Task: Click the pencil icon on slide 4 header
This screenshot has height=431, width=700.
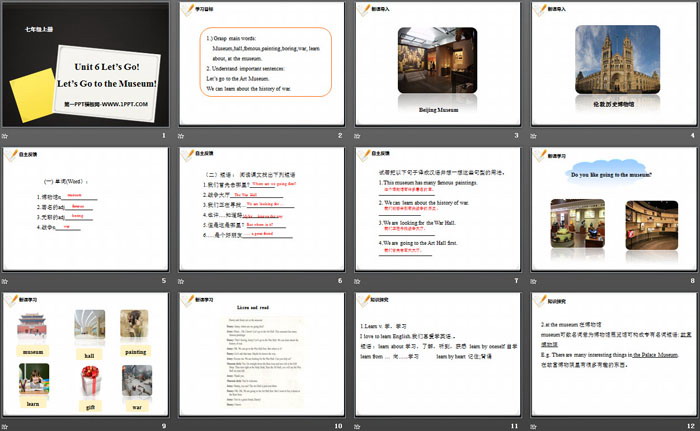Action: [539, 8]
